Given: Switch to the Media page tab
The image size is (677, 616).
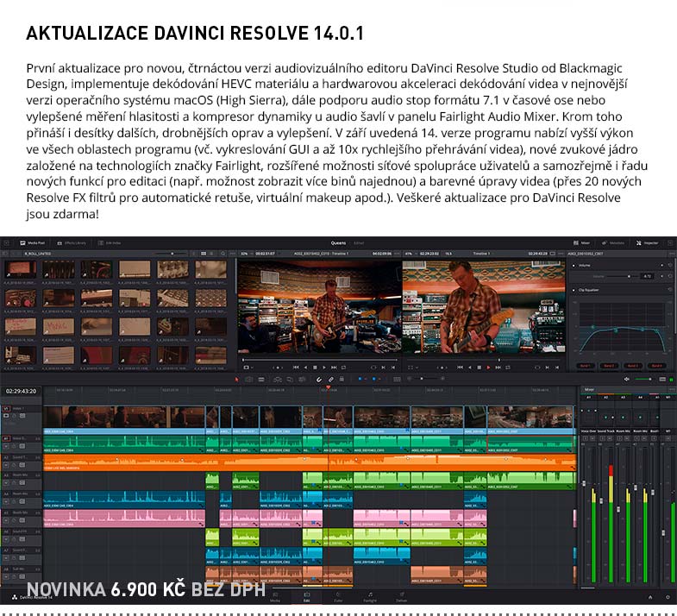Looking at the screenshot, I should coord(275,597).
